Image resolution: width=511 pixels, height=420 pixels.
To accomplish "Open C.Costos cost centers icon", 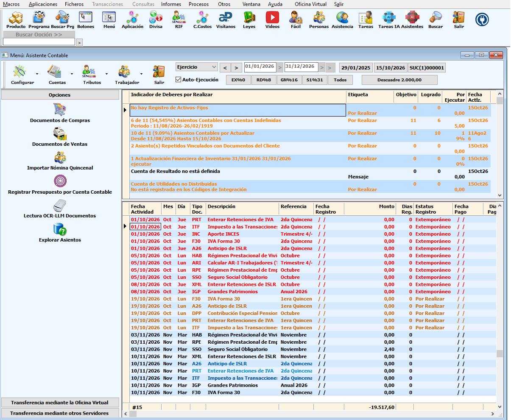I will (202, 20).
